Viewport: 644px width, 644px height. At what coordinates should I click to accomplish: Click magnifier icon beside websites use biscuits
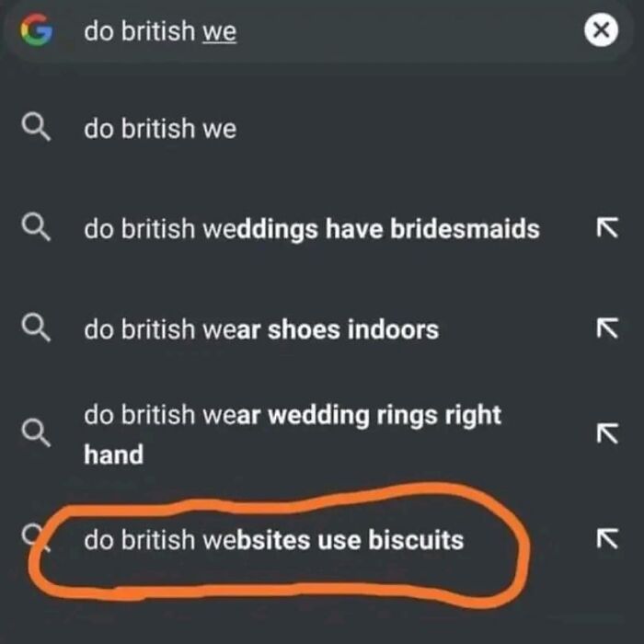tap(36, 538)
